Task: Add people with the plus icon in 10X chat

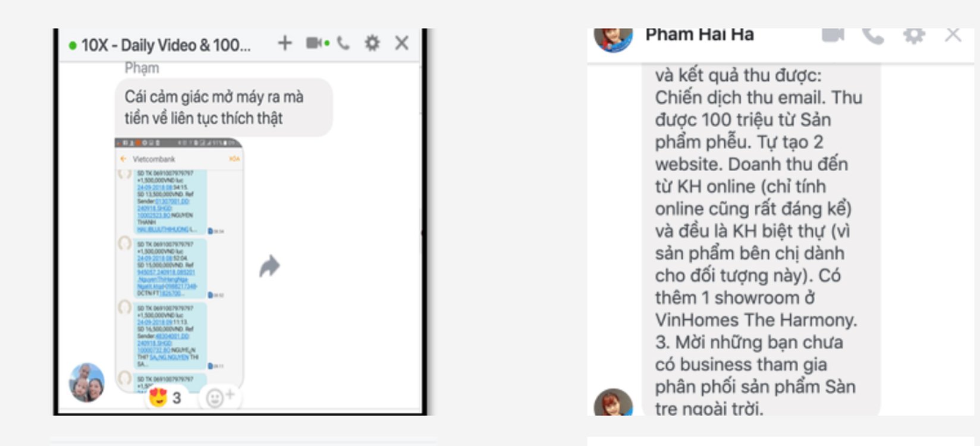Action: click(285, 43)
